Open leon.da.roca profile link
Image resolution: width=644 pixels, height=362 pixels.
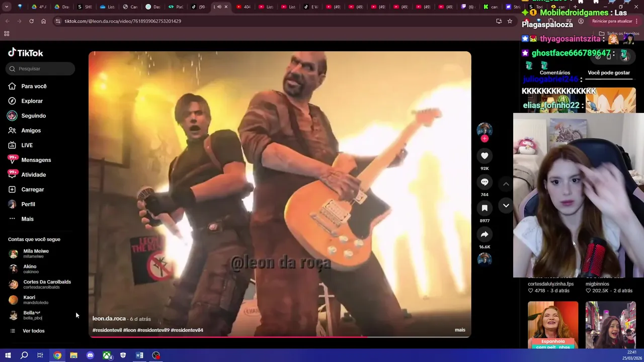pos(109,319)
